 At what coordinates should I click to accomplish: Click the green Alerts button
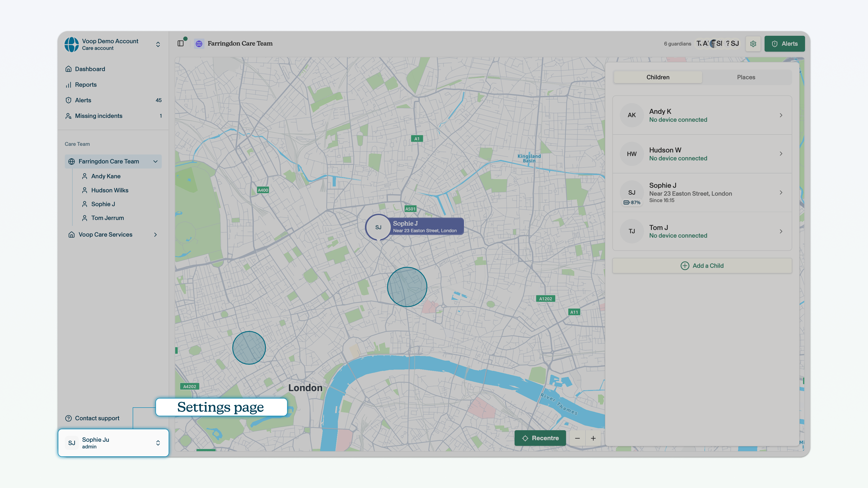tap(784, 44)
